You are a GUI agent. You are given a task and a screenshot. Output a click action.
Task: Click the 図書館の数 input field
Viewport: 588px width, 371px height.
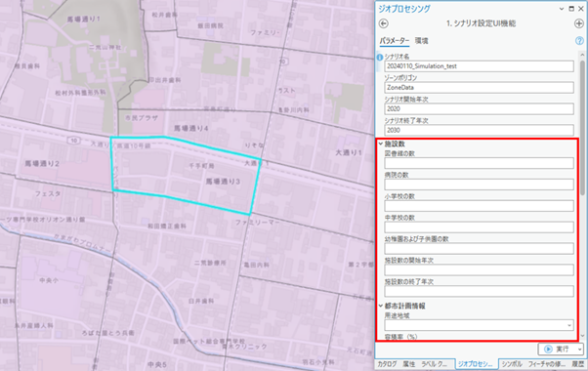pos(479,163)
